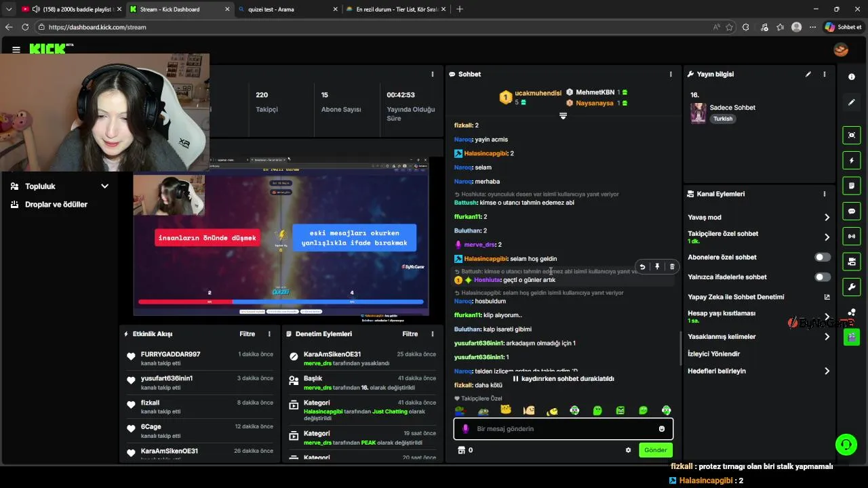Click the browser address bar URL

(x=98, y=27)
